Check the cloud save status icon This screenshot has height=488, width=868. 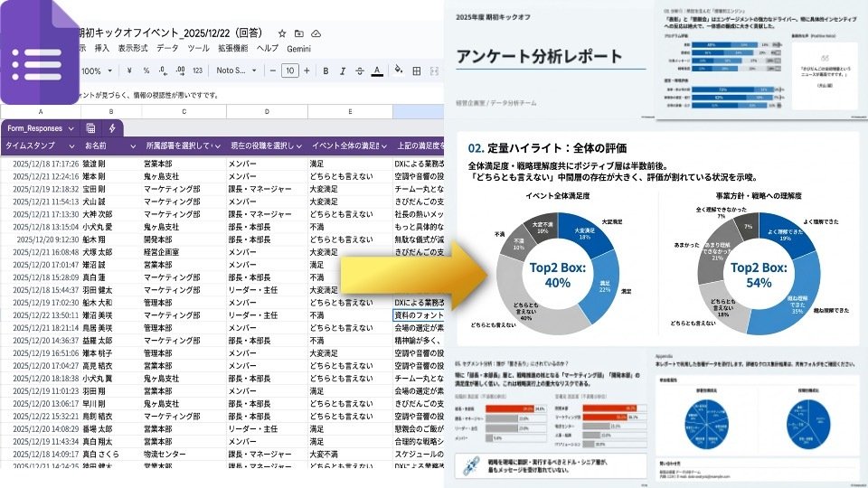click(316, 33)
